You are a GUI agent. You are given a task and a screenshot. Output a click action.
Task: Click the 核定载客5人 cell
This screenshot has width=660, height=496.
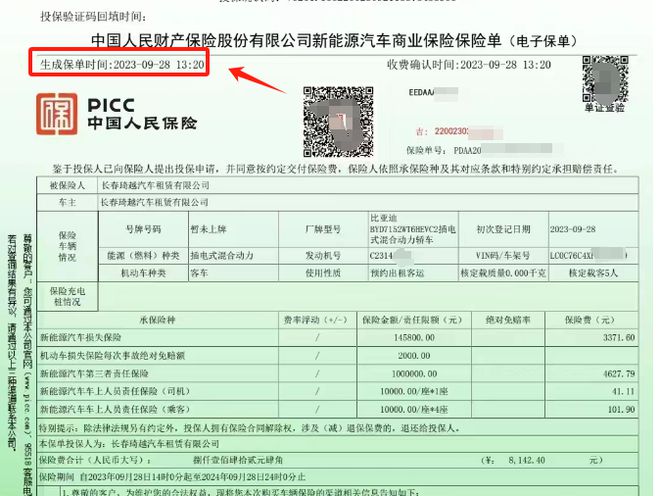593,273
